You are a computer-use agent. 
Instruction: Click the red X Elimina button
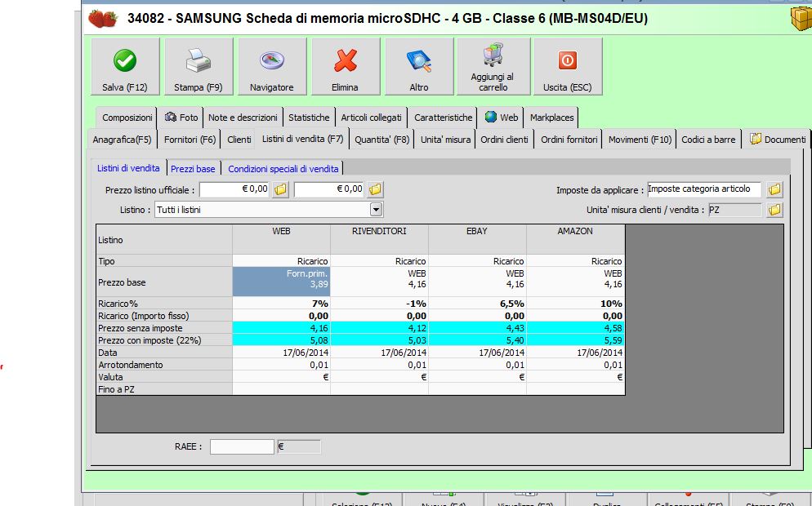point(345,67)
